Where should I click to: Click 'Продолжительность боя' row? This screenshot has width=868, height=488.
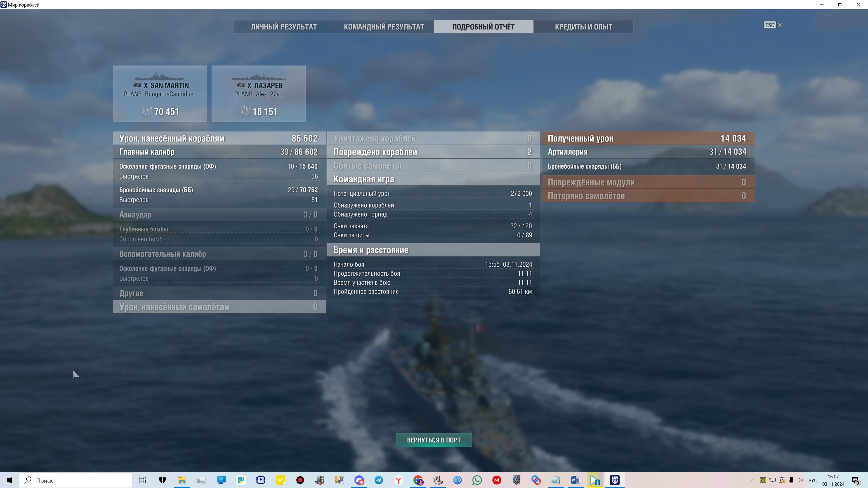pyautogui.click(x=433, y=273)
